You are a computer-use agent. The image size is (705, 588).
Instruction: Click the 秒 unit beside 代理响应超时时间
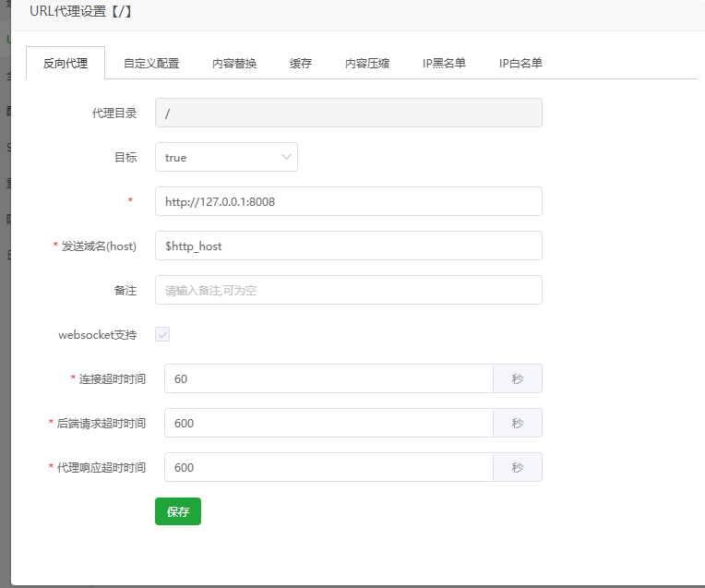[518, 467]
